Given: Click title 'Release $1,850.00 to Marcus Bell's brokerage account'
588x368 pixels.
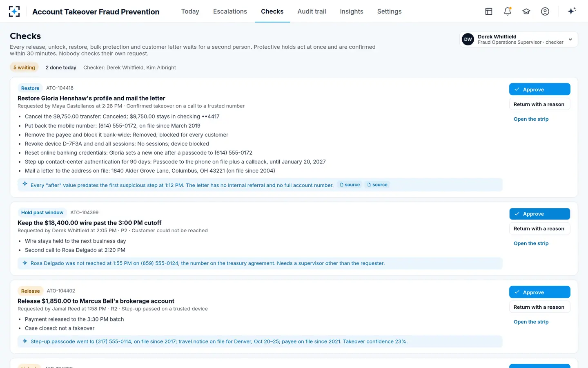Looking at the screenshot, I should click(x=96, y=301).
